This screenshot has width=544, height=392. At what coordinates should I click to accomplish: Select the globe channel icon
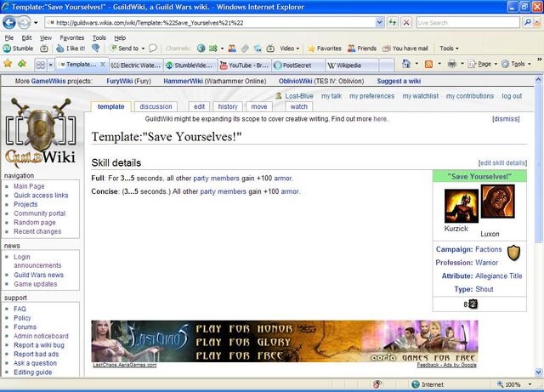[201, 48]
